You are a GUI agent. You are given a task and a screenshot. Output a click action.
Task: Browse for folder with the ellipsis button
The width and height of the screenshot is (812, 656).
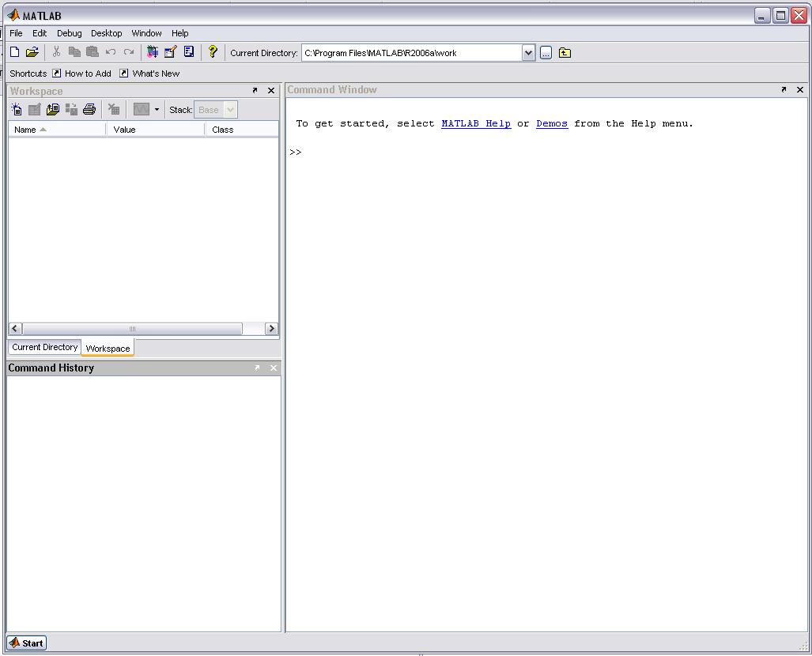[x=546, y=53]
